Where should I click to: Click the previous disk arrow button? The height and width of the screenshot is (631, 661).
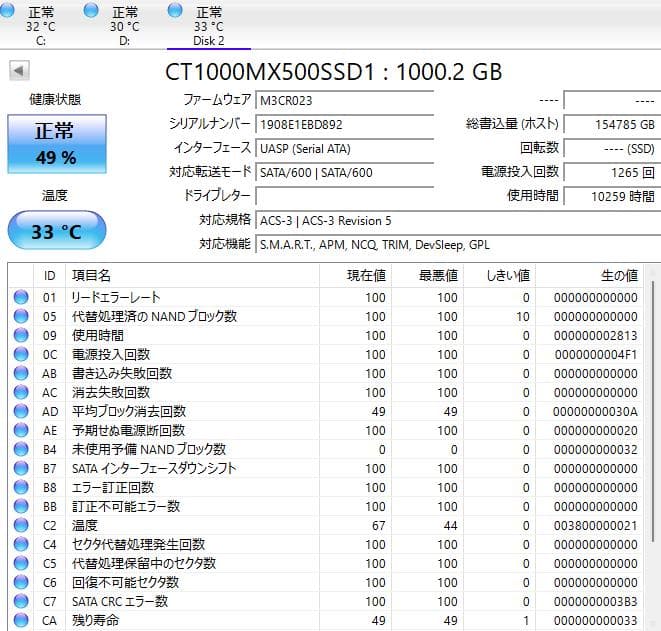click(19, 70)
